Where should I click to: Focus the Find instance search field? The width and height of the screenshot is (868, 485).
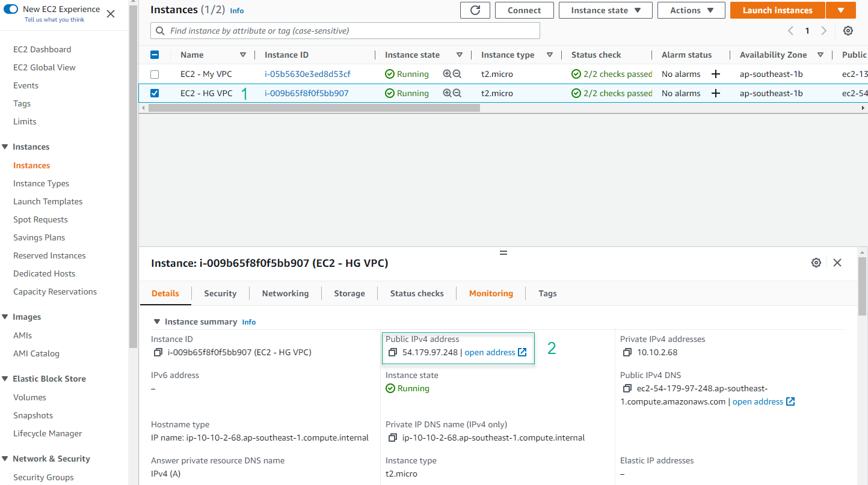coord(345,31)
